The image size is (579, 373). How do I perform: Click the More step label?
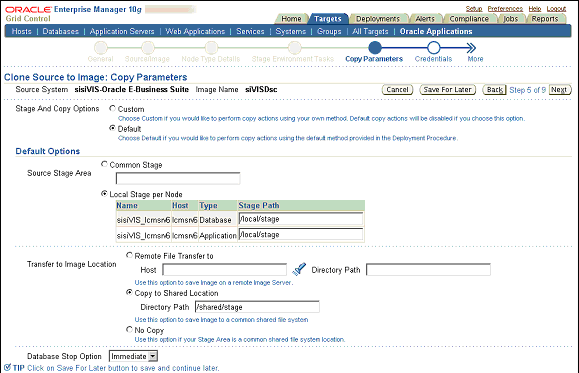[475, 59]
